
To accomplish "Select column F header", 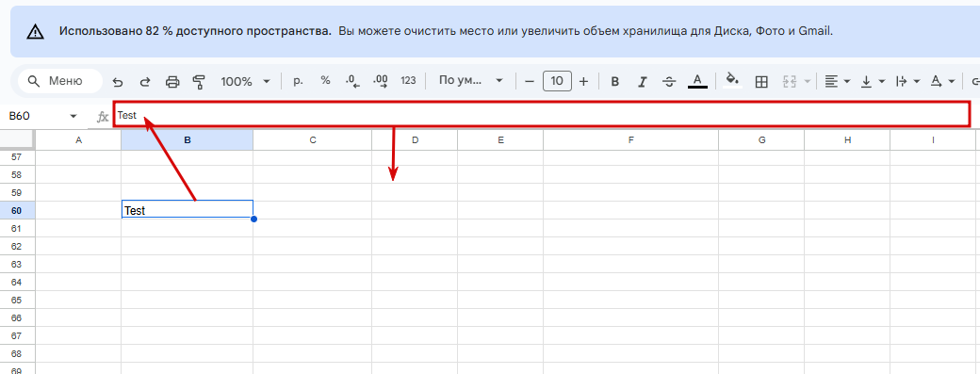I will (x=631, y=140).
